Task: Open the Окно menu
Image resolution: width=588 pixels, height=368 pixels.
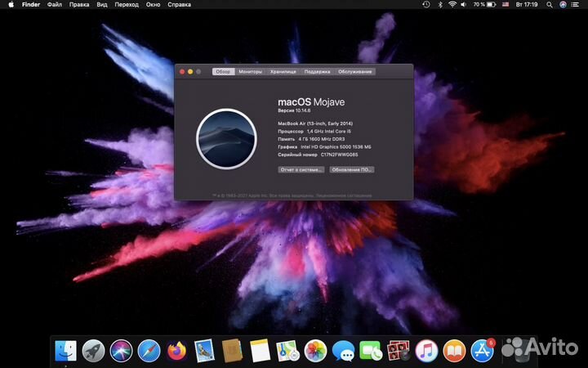Action: [153, 5]
